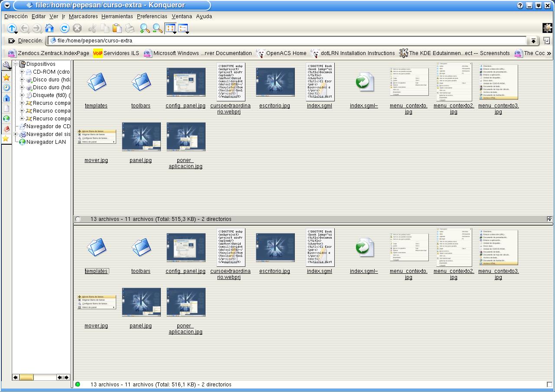Open the Network globe sidebar tab
The height and width of the screenshot is (392, 555).
coord(7,119)
